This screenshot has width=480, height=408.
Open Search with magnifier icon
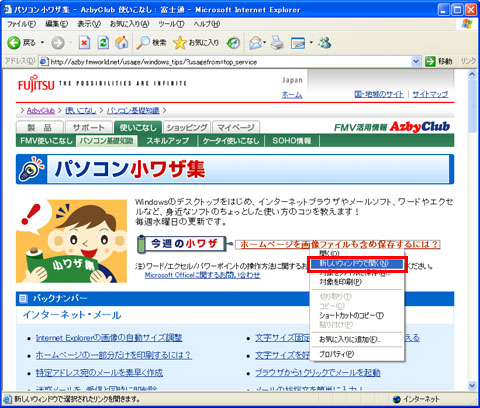(x=152, y=43)
